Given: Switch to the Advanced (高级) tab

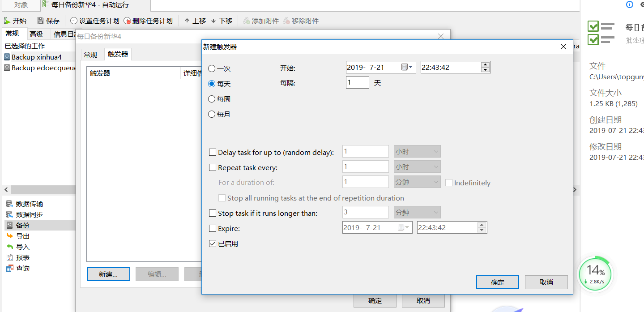Looking at the screenshot, I should 36,34.
